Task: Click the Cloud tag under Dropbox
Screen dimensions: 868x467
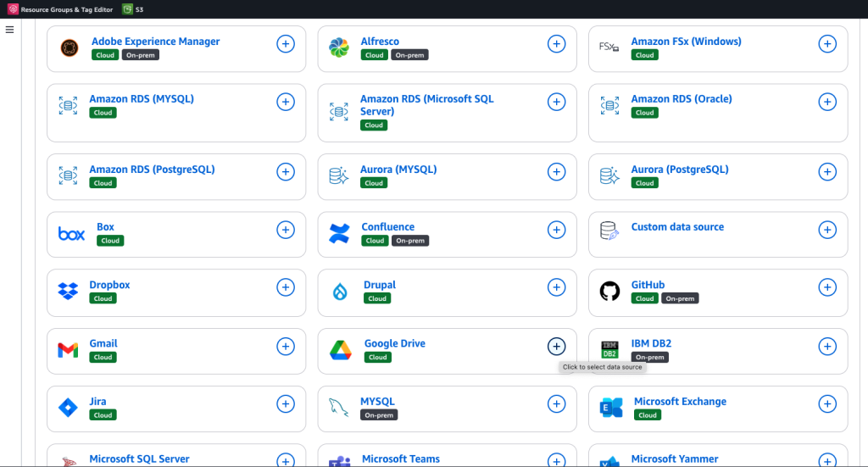Action: [x=103, y=299]
